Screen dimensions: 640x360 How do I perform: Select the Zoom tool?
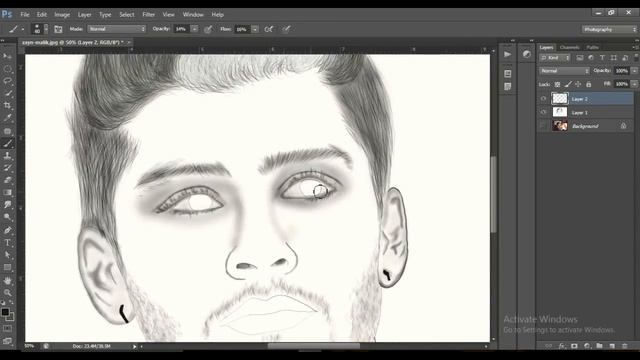pos(7,293)
